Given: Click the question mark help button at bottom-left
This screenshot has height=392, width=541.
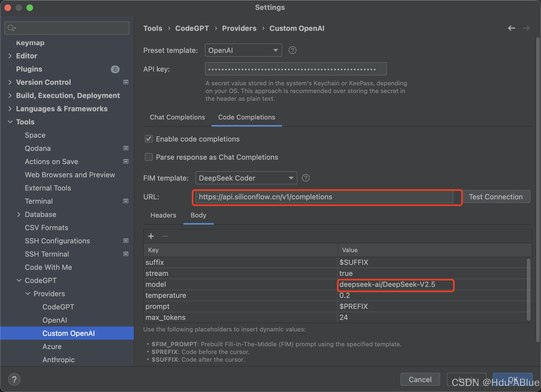Looking at the screenshot, I should click(x=14, y=379).
